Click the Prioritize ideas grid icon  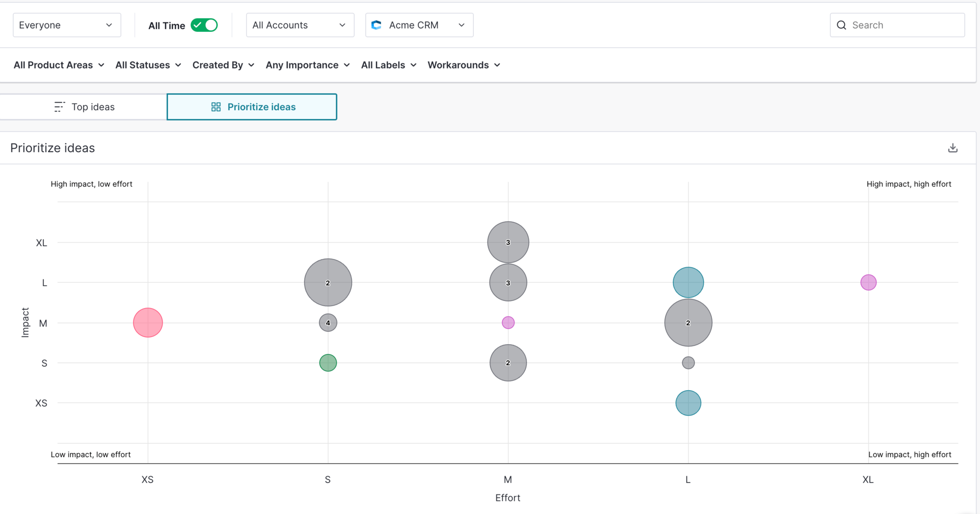(216, 107)
